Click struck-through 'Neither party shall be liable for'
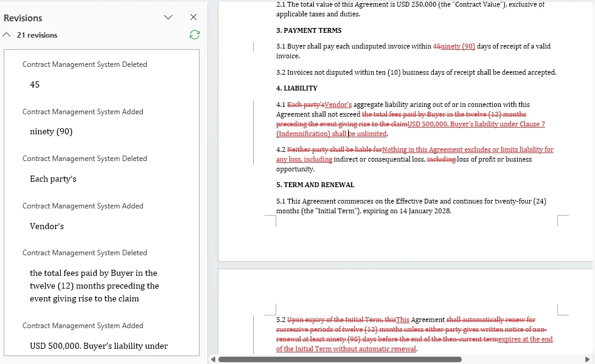Screen dimensions: 595x364 (x=335, y=149)
